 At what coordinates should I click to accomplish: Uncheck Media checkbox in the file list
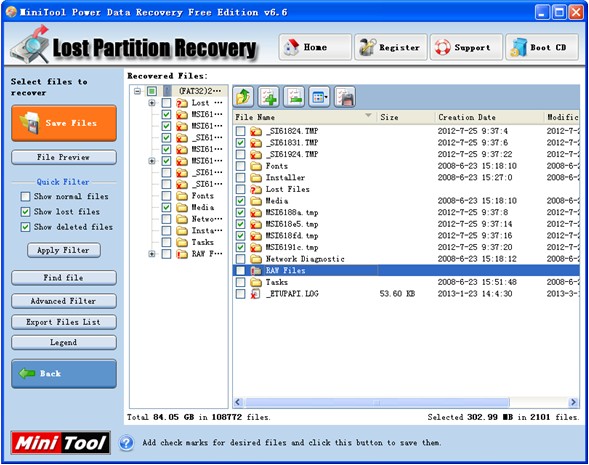[240, 201]
